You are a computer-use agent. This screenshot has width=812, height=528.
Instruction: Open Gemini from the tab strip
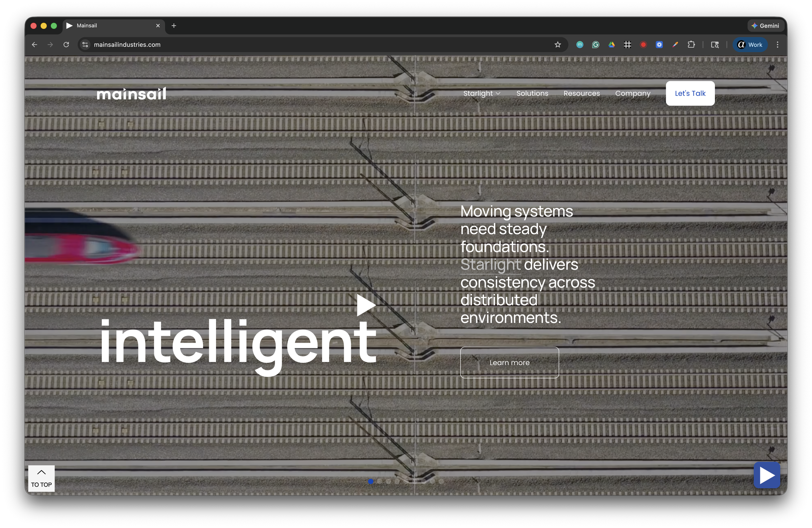(766, 26)
